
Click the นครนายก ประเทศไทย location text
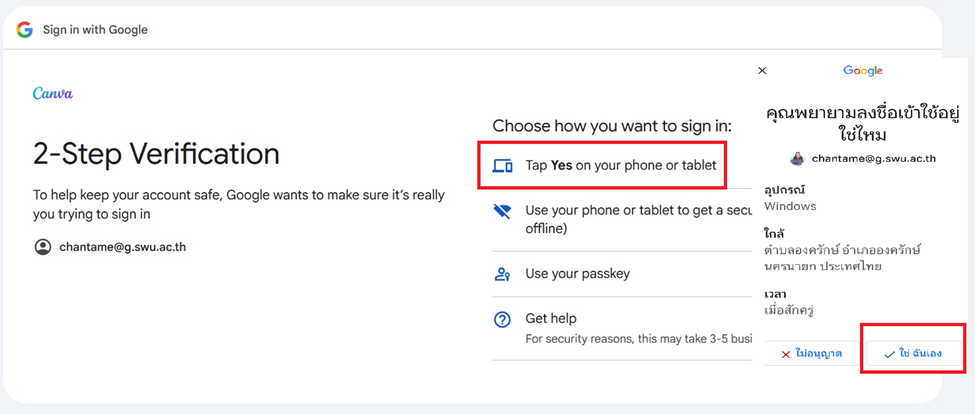[x=824, y=266]
